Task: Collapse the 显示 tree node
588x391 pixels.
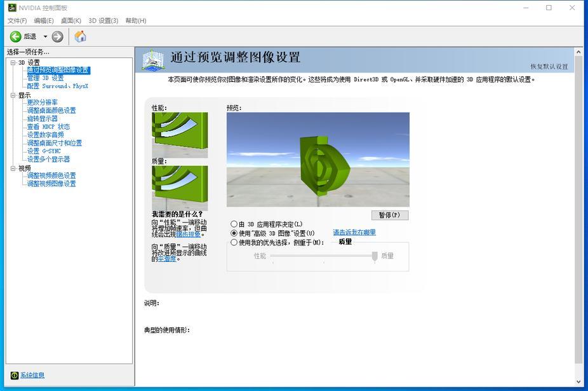Action: click(x=13, y=95)
